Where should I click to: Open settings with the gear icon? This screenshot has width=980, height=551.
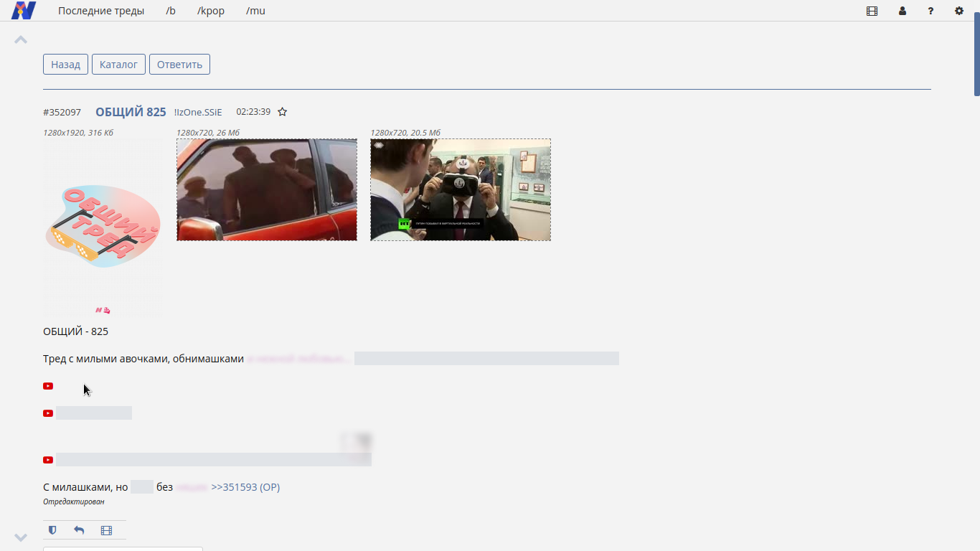pos(959,11)
